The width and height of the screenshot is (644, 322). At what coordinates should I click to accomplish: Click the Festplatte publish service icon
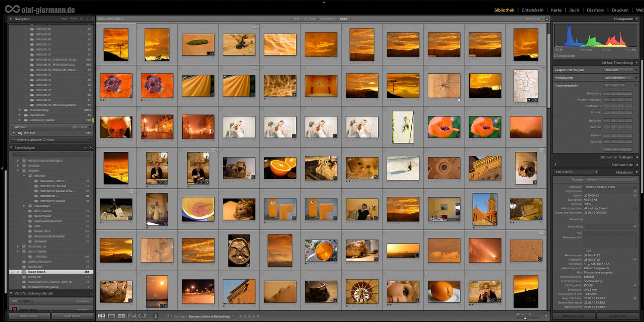point(14,301)
